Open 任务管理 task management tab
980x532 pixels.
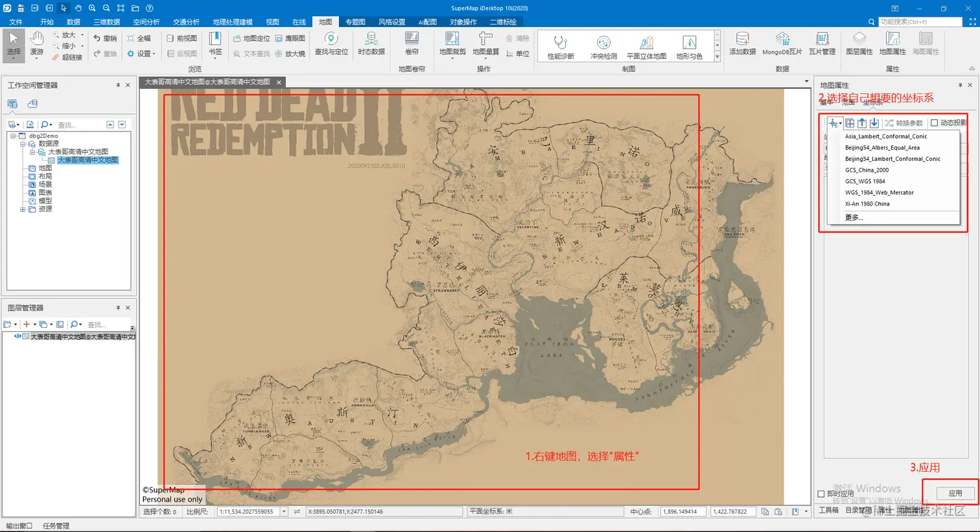click(x=56, y=526)
